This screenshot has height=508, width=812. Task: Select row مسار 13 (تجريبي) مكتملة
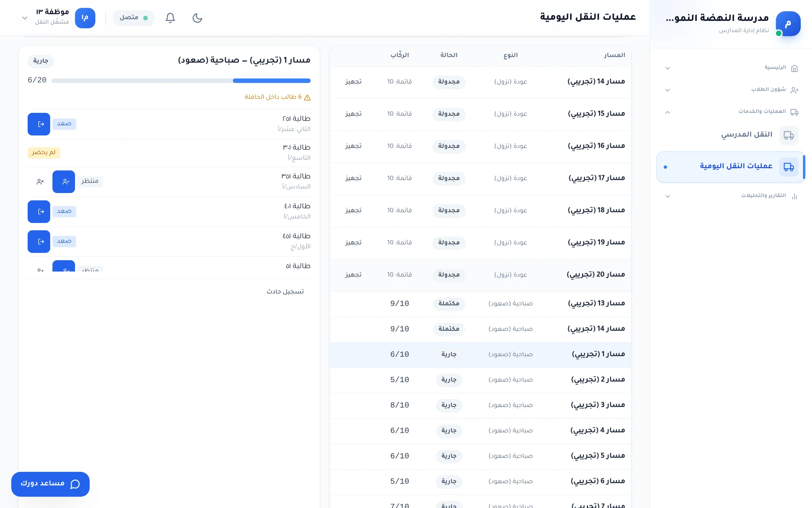(480, 304)
